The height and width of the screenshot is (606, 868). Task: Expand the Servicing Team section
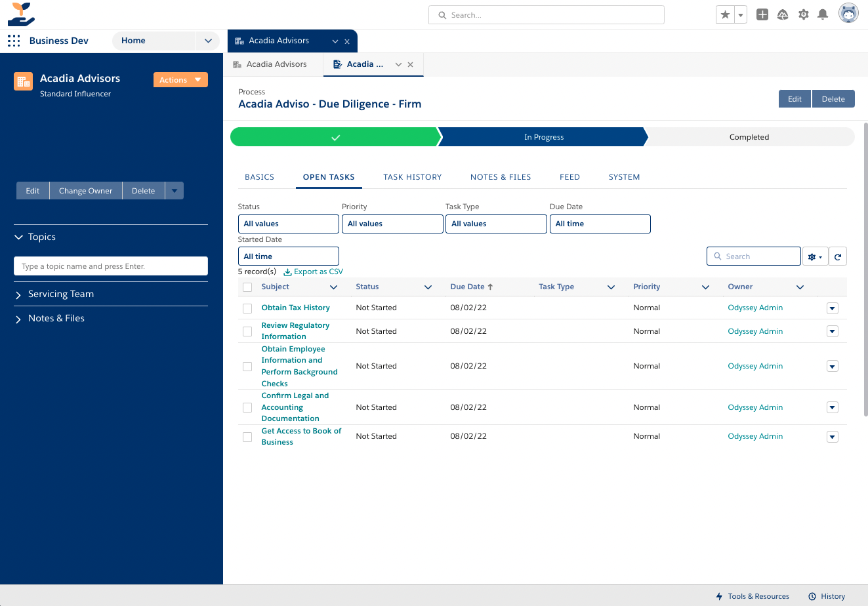61,294
